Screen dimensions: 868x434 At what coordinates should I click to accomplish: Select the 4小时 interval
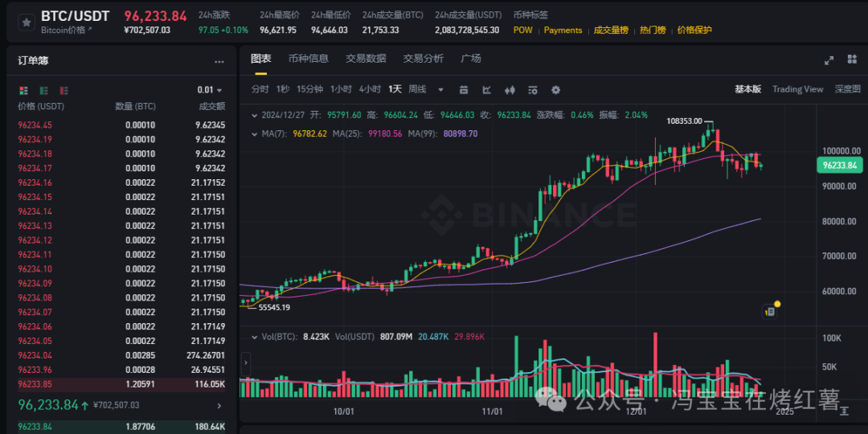pyautogui.click(x=370, y=89)
